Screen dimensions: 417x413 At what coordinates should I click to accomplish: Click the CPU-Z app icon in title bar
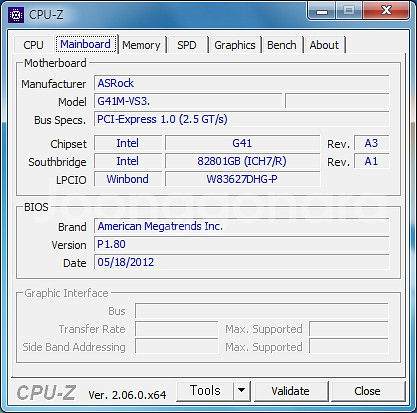[x=16, y=15]
